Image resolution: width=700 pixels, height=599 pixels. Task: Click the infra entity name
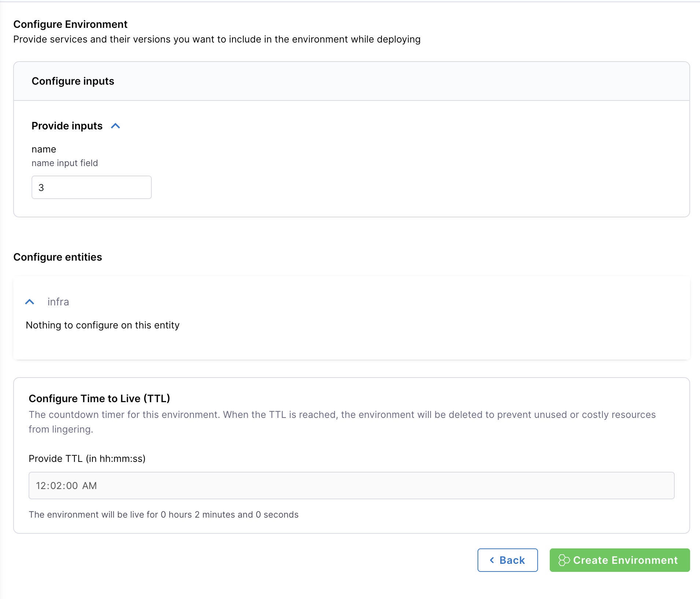(58, 302)
